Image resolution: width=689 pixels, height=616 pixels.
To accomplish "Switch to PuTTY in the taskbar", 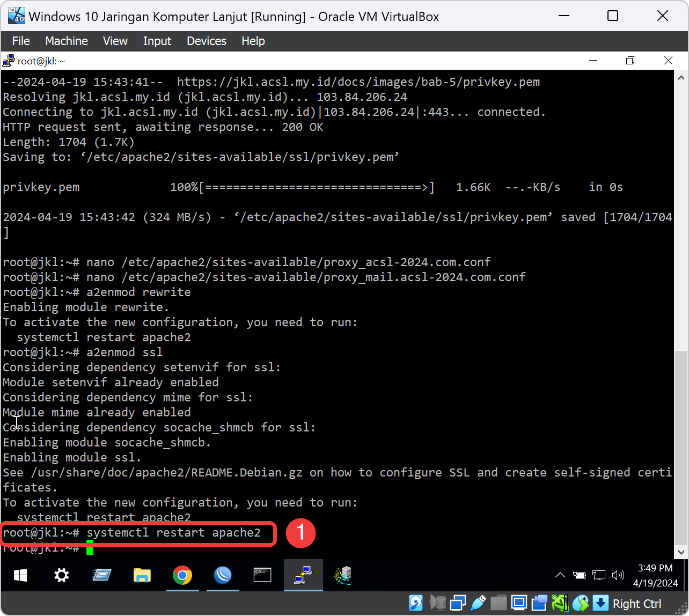I will (303, 576).
